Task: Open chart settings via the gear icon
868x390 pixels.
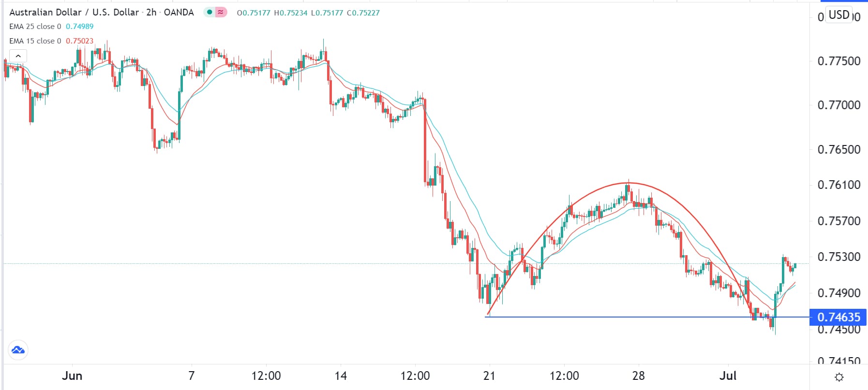Action: [x=839, y=377]
